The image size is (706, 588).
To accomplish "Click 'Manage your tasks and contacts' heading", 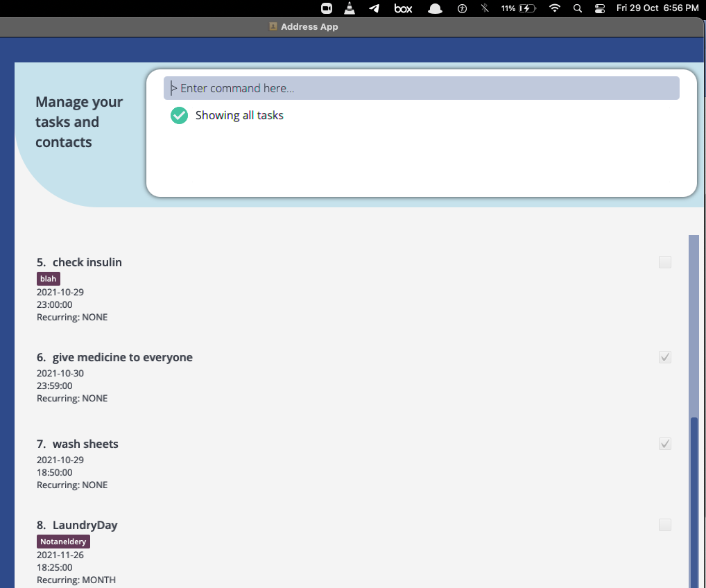I will pyautogui.click(x=79, y=122).
